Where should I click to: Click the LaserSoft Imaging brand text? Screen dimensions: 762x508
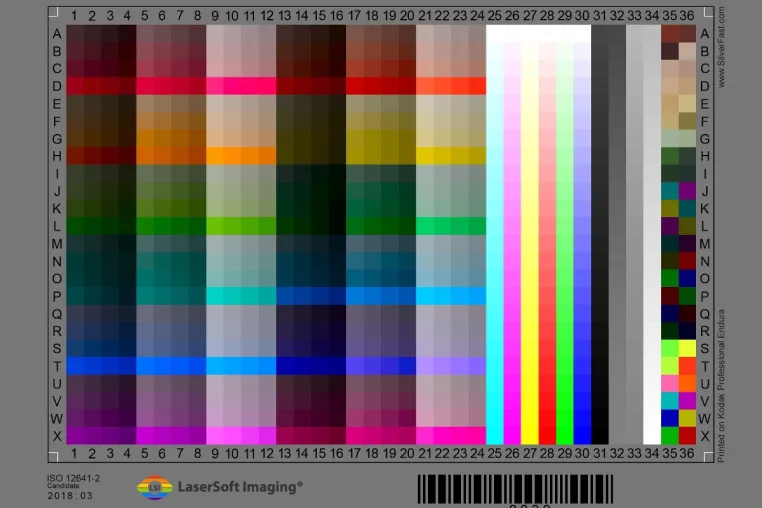point(240,487)
